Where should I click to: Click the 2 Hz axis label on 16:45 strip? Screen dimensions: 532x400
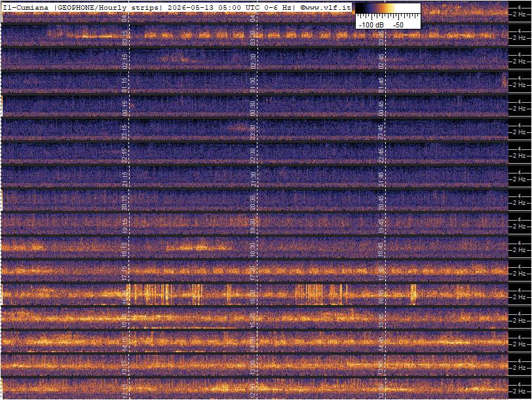click(520, 297)
